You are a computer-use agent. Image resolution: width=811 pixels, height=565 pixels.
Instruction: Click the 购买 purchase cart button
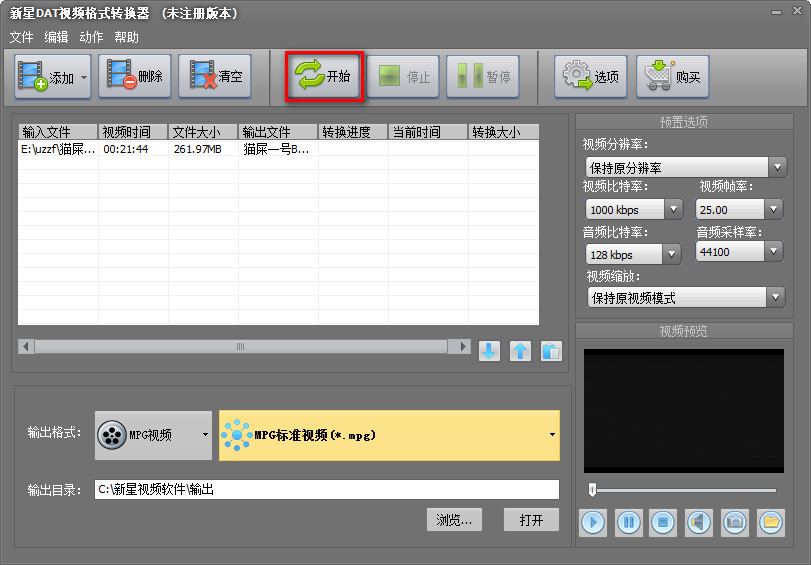(672, 77)
